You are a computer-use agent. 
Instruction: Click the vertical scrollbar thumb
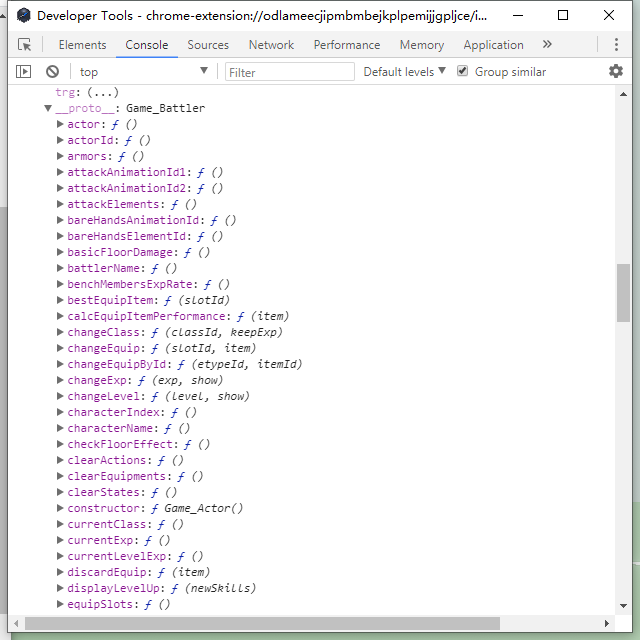point(623,293)
